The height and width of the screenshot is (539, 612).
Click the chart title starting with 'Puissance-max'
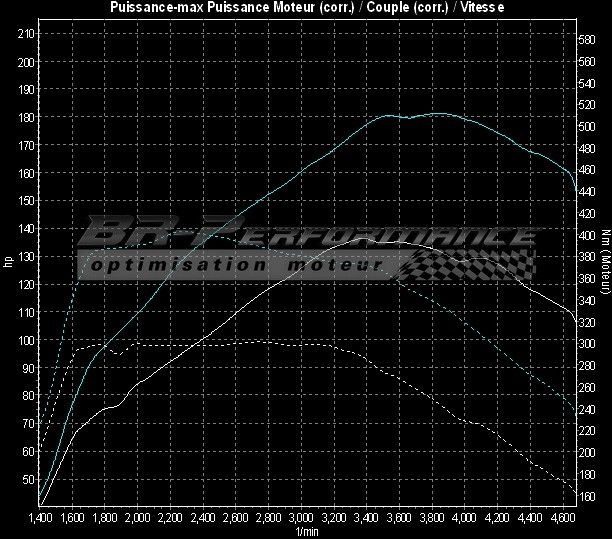pyautogui.click(x=305, y=7)
